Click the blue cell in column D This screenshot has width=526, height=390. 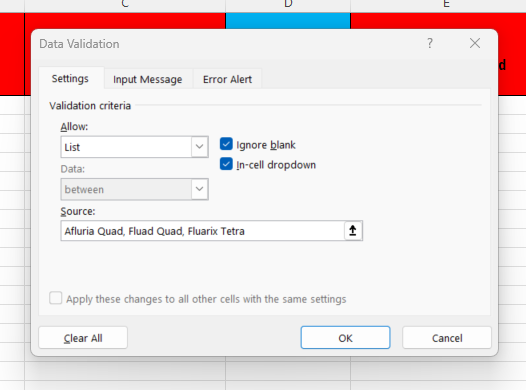click(x=288, y=21)
